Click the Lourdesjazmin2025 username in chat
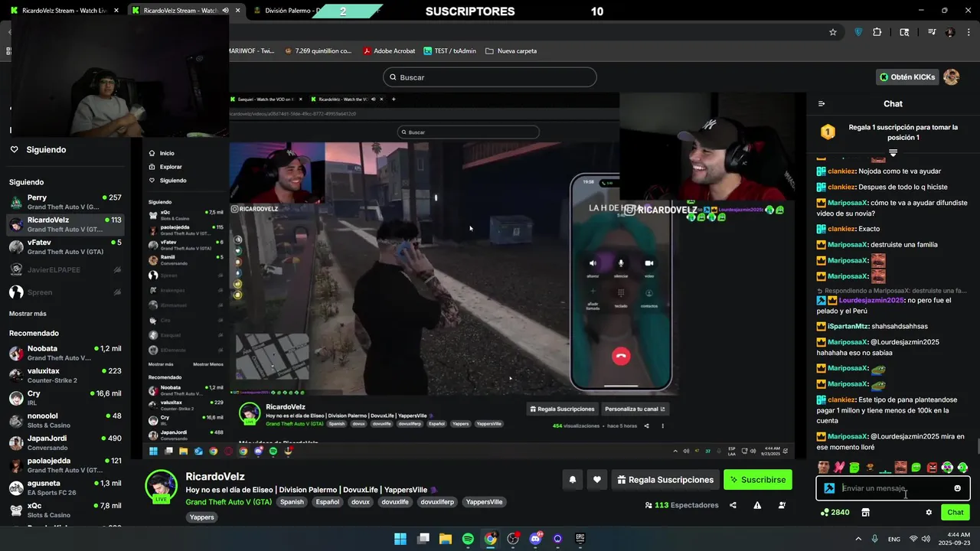 click(871, 300)
